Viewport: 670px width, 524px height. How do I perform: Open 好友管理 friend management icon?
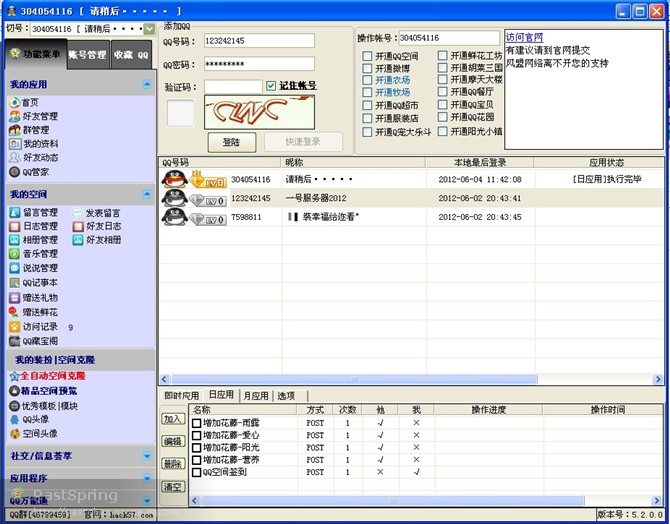point(15,116)
